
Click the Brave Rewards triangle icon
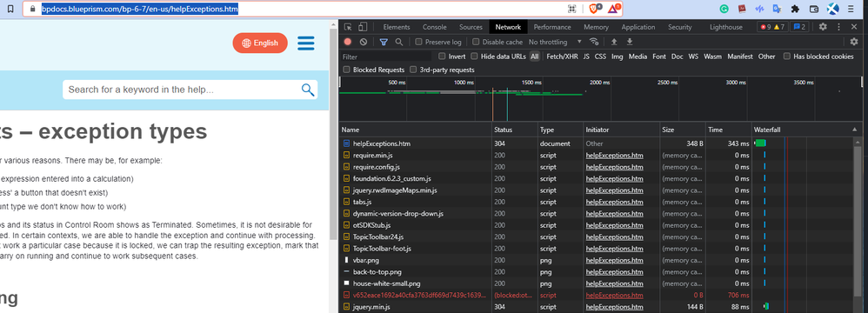point(613,9)
